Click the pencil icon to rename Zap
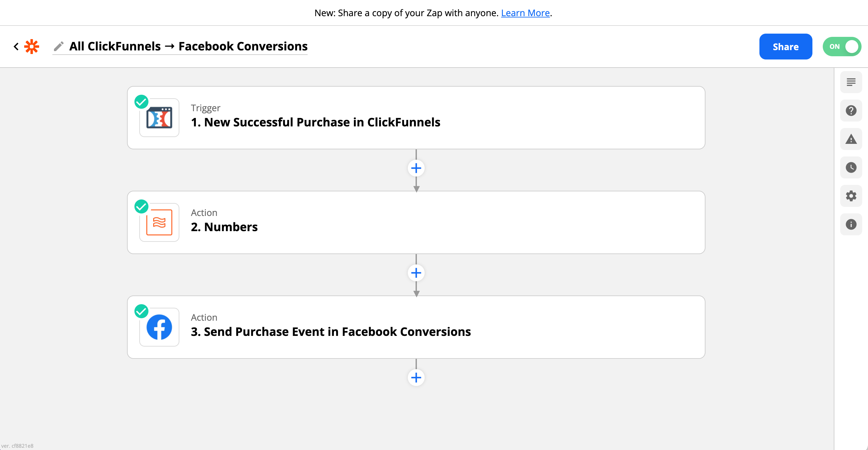The height and width of the screenshot is (450, 868). click(x=58, y=47)
